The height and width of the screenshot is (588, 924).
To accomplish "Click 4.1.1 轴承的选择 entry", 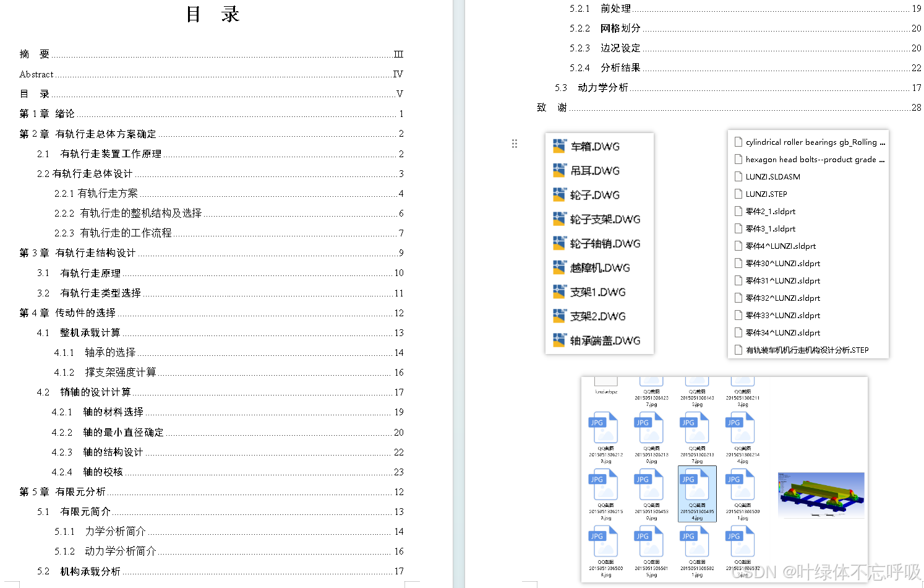I will tap(229, 352).
